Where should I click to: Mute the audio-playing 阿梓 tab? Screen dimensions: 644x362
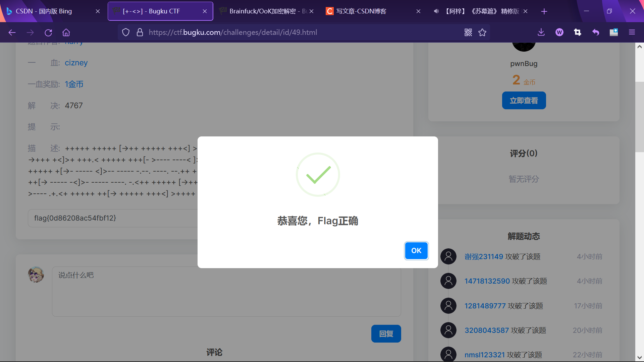click(x=436, y=11)
